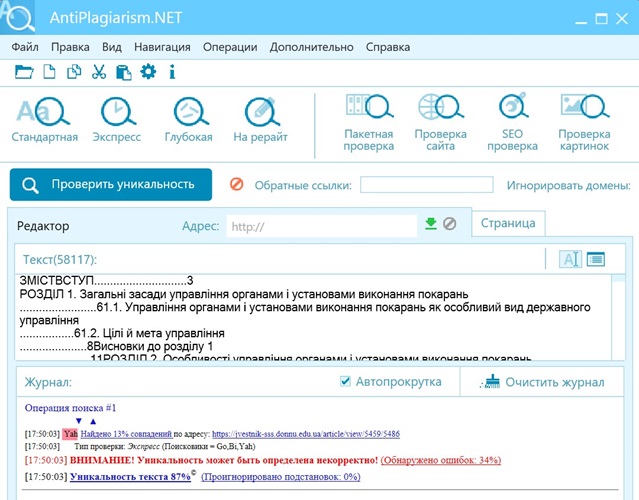The image size is (639, 500).
Task: Create a new document with blank page icon
Action: tap(49, 72)
